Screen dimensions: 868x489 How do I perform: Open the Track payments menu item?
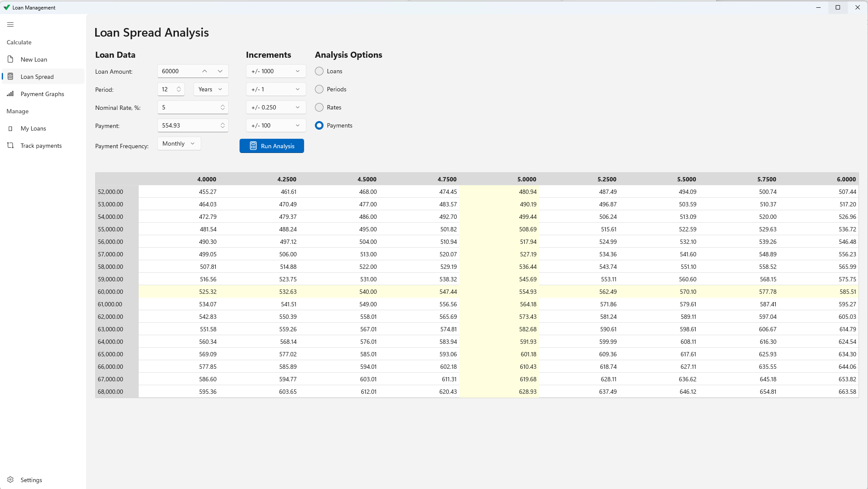[x=41, y=146]
